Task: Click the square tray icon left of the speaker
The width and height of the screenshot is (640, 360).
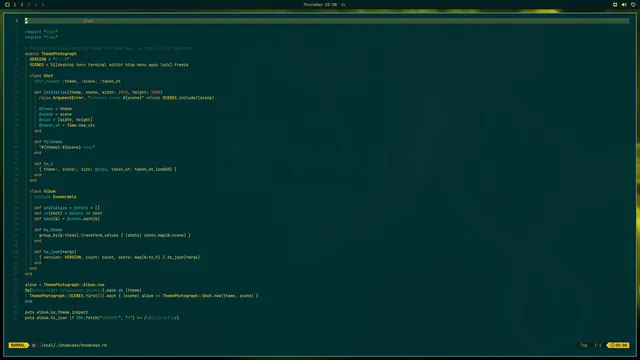Action: coord(615,4)
